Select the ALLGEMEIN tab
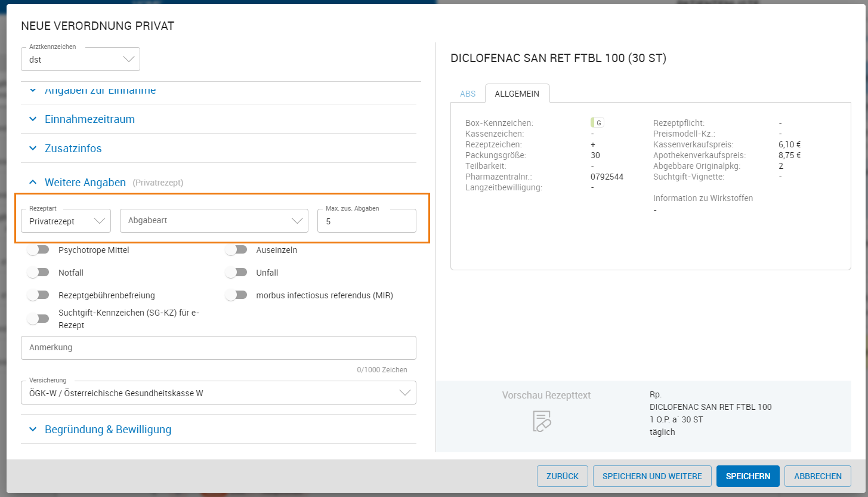 click(517, 94)
